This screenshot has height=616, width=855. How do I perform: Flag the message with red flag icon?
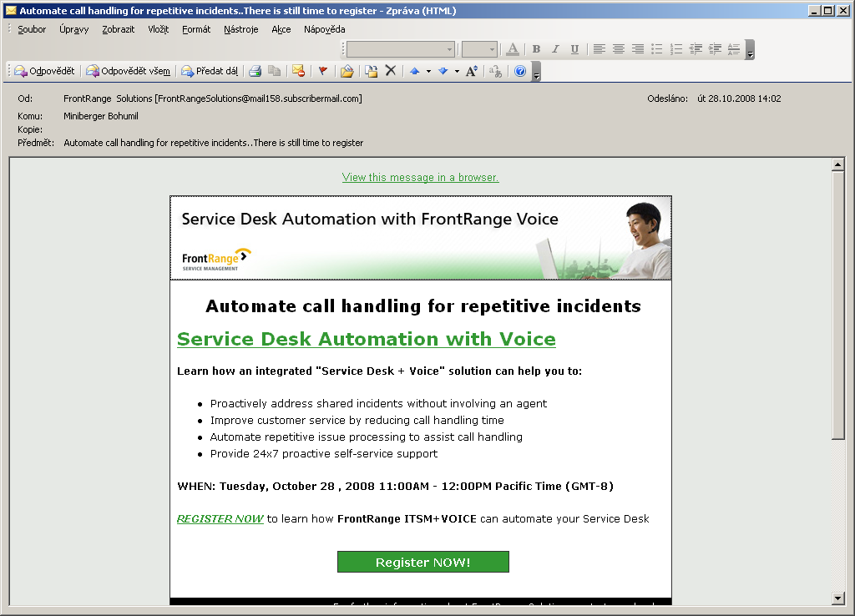[x=323, y=71]
